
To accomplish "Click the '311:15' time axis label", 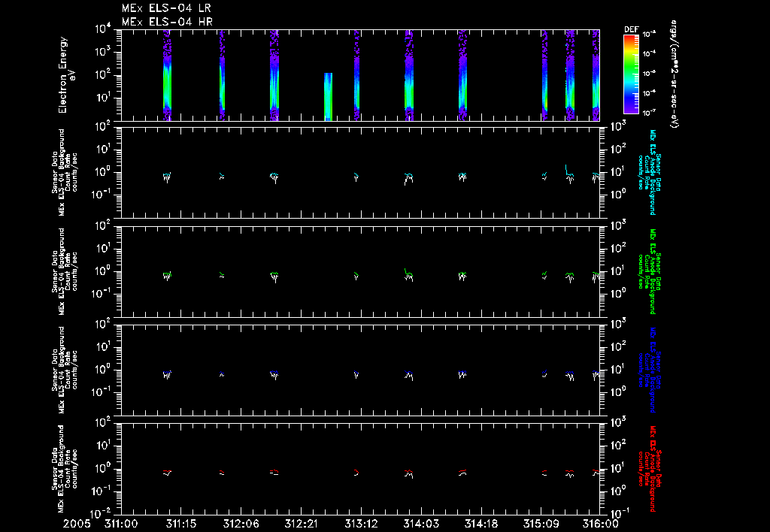I will coord(180,524).
